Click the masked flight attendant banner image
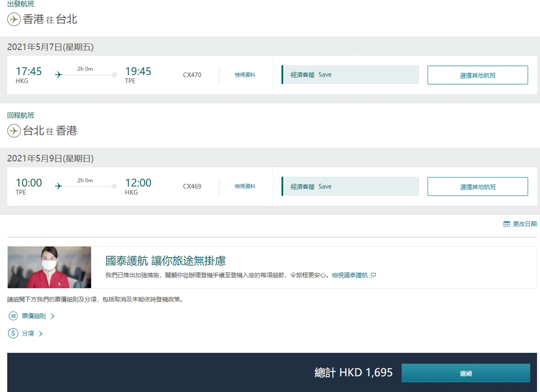540x392 pixels. point(49,267)
